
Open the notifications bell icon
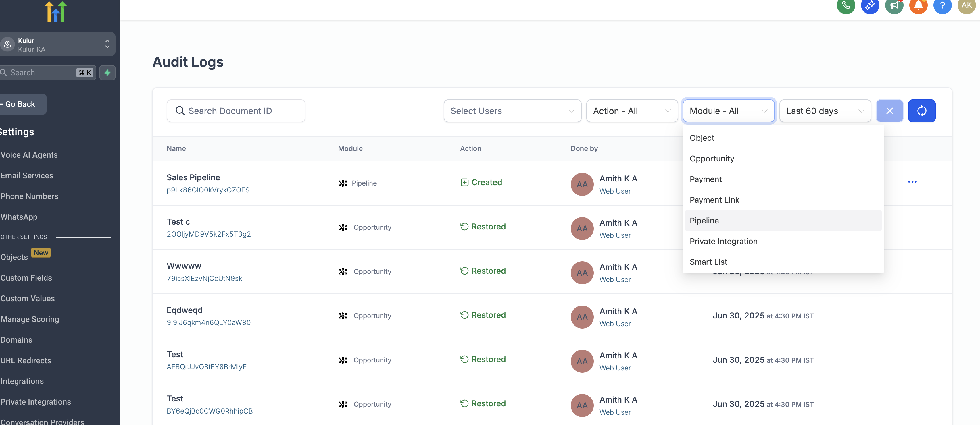(x=918, y=5)
